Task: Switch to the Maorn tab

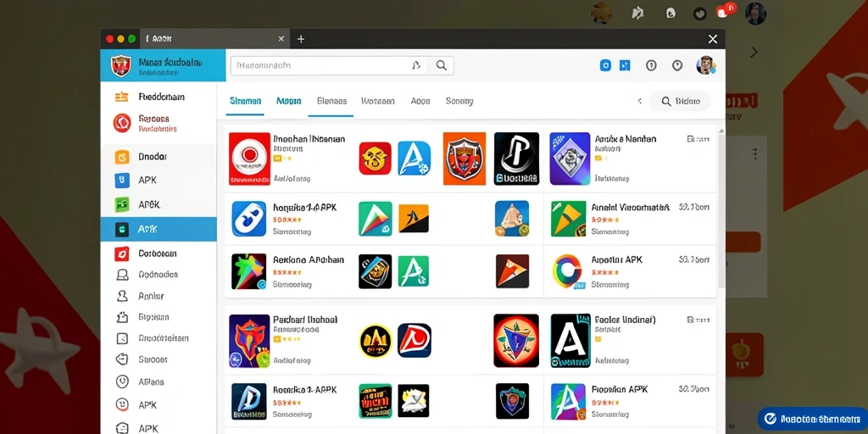Action: pos(288,102)
